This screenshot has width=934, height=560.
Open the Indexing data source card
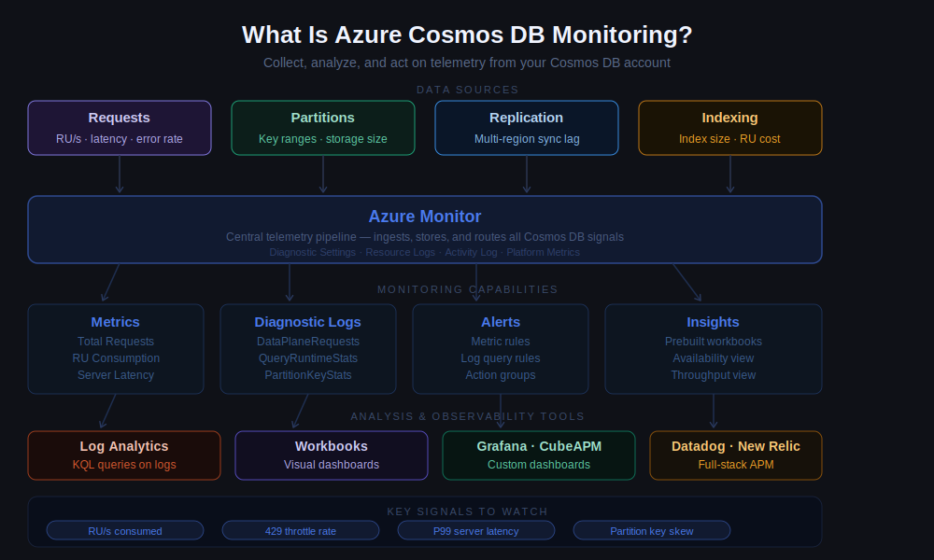point(730,128)
